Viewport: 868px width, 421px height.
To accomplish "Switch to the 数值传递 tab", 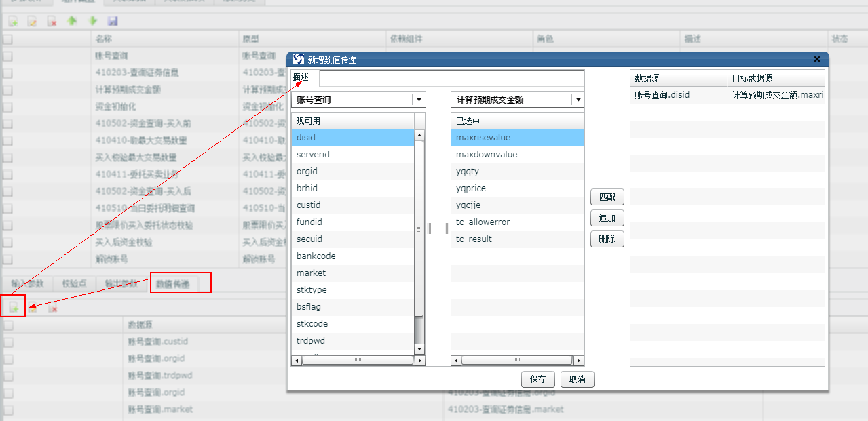I will [172, 283].
